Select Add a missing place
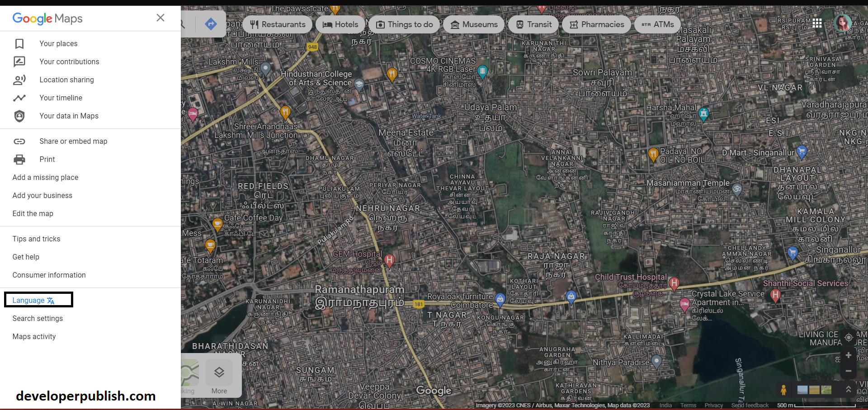The width and height of the screenshot is (868, 410). pos(45,177)
